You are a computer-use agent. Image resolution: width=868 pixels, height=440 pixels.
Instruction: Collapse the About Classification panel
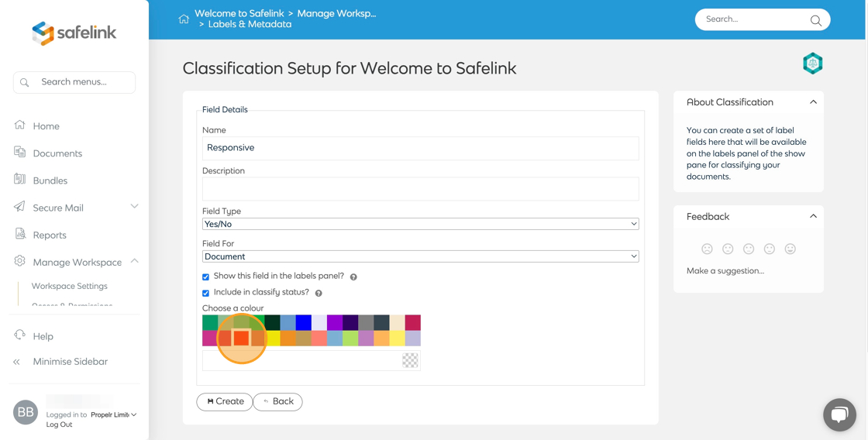(813, 102)
